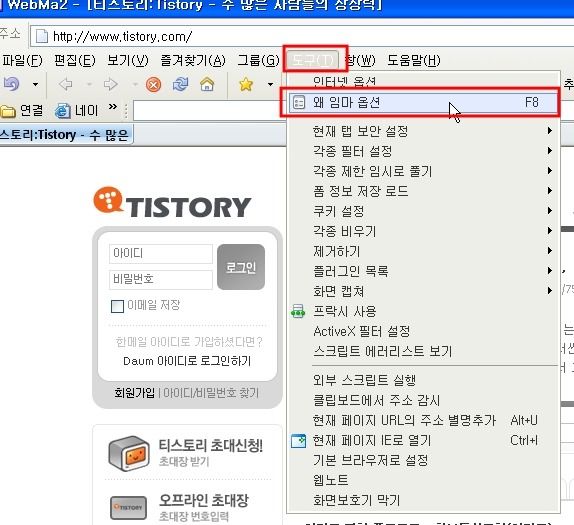Image resolution: width=574 pixels, height=525 pixels.
Task: Open the 즐겨찾기(A) menu
Action: [x=193, y=60]
